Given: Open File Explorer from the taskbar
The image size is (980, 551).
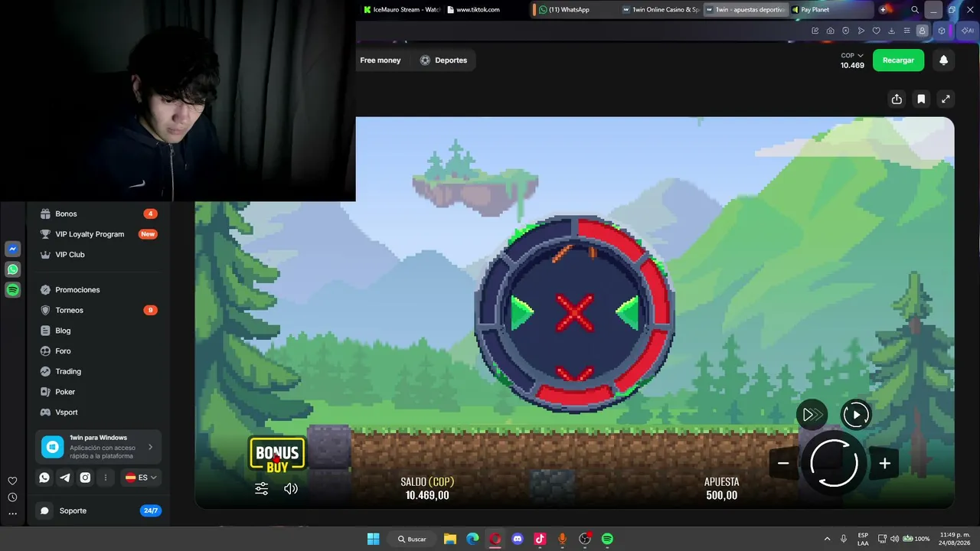Looking at the screenshot, I should pos(450,539).
